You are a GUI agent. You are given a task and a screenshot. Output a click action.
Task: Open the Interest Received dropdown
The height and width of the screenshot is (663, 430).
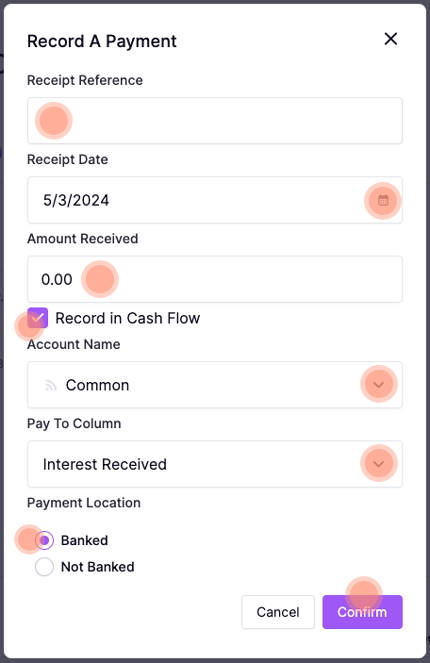pos(215,464)
